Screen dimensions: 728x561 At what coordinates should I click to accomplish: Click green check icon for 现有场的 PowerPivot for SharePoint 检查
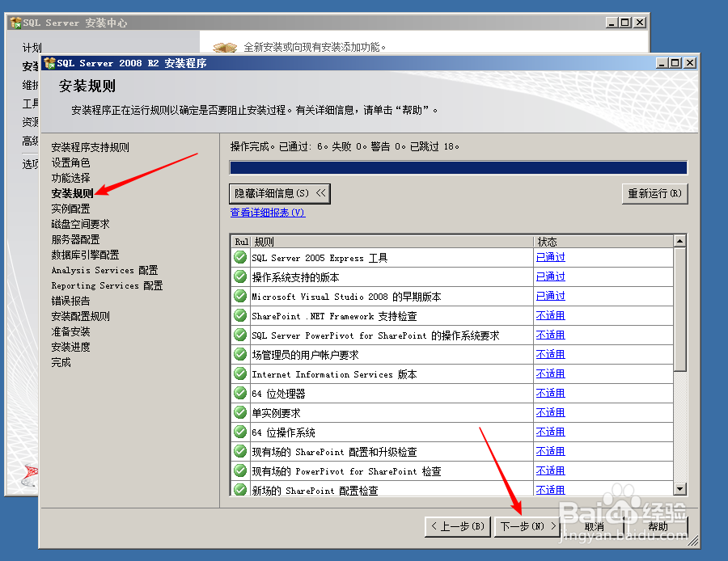pyautogui.click(x=240, y=471)
